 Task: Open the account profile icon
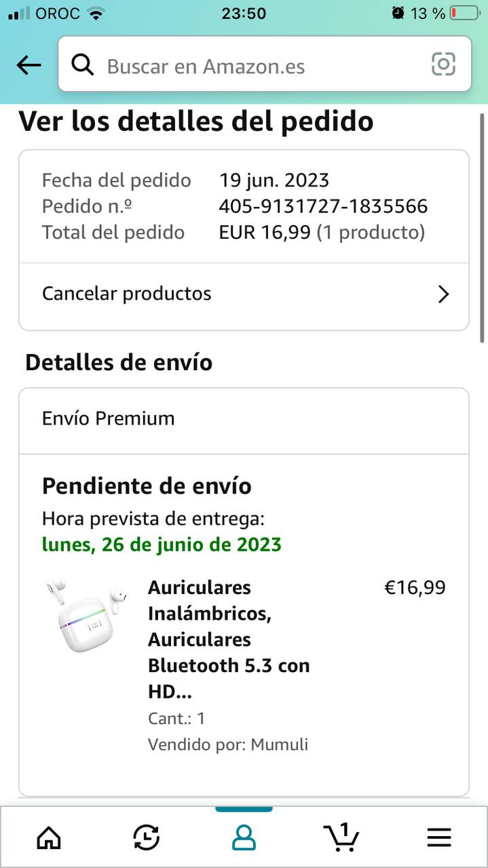pyautogui.click(x=244, y=838)
